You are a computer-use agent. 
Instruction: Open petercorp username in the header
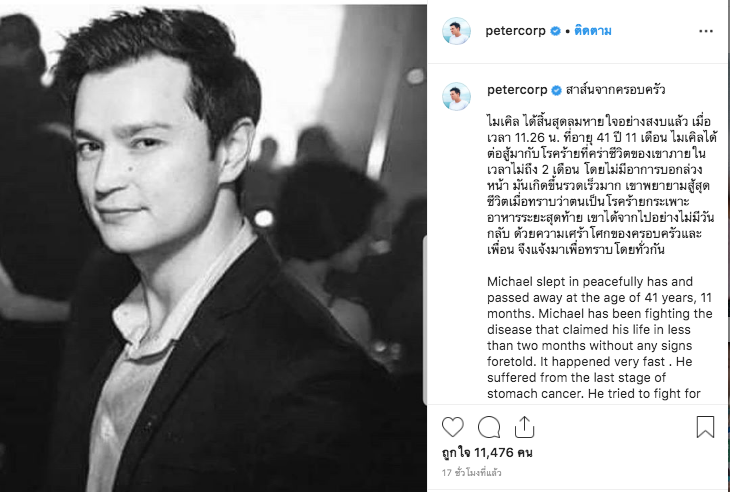point(515,31)
